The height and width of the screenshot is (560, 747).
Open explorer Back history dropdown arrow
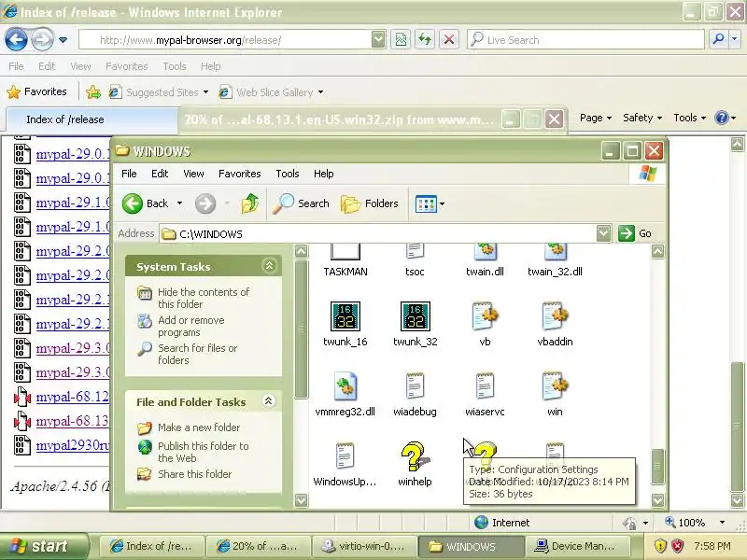179,203
